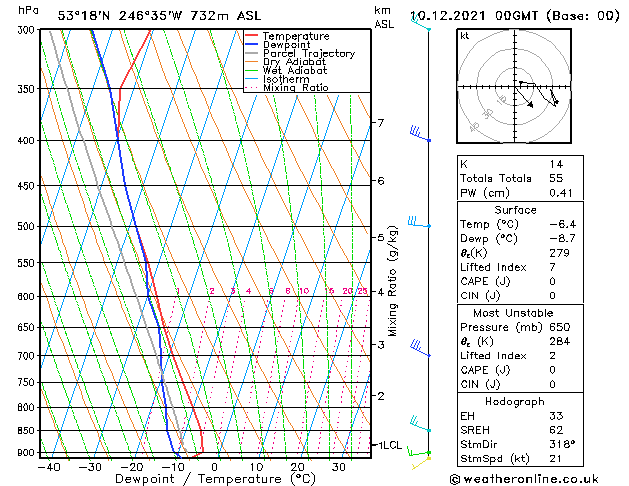Click the Totals Totals value 55
The height and width of the screenshot is (486, 629).
(556, 178)
